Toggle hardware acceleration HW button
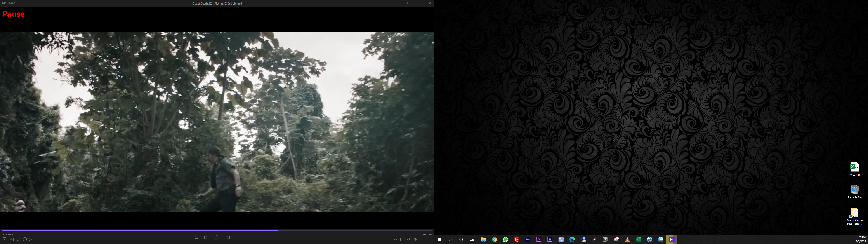The width and height of the screenshot is (868, 244). (396, 239)
